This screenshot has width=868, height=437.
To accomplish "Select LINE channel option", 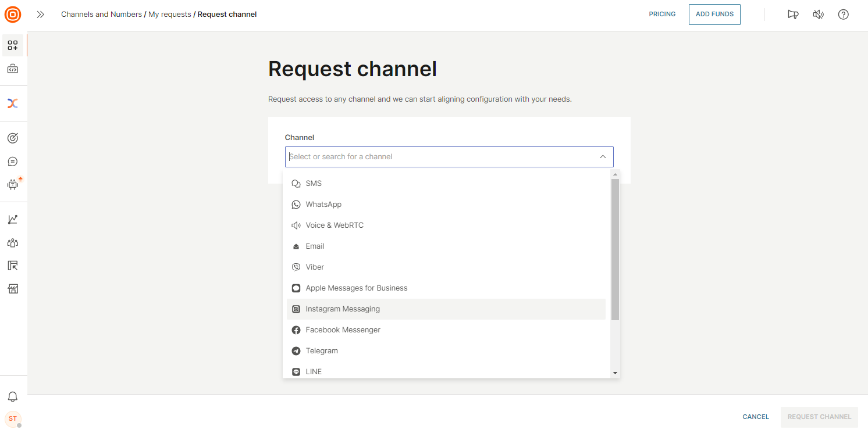I will pyautogui.click(x=446, y=371).
